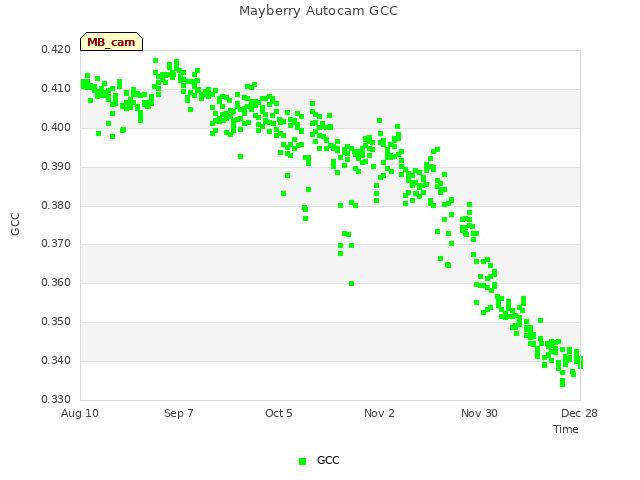Click the green GCC legend swatch
Viewport: 640px width, 480px height.
(302, 461)
